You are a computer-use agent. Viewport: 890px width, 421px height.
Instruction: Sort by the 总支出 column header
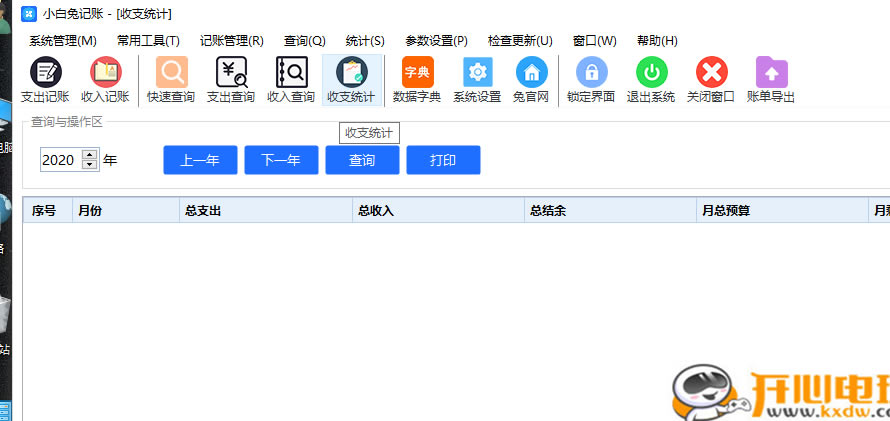click(x=203, y=211)
